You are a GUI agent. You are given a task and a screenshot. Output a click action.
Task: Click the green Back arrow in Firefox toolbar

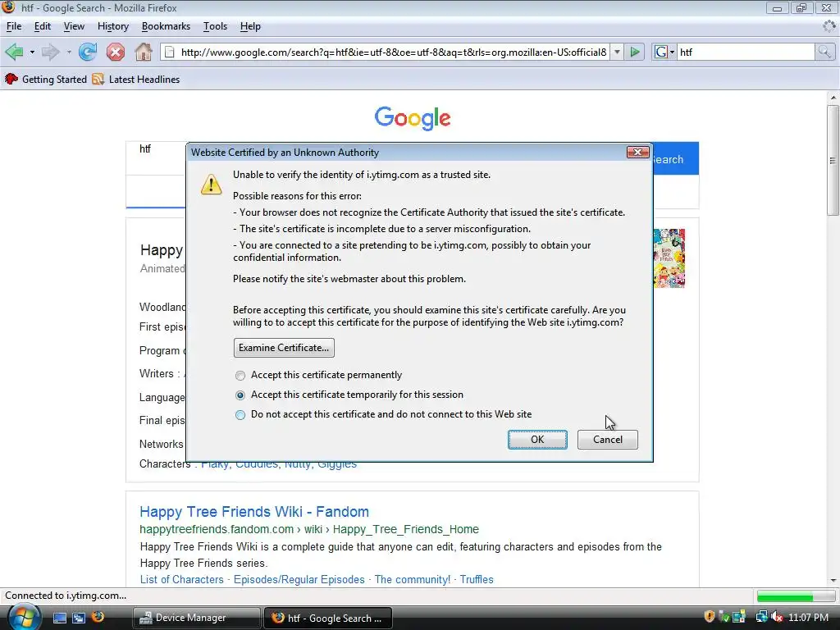tap(15, 52)
